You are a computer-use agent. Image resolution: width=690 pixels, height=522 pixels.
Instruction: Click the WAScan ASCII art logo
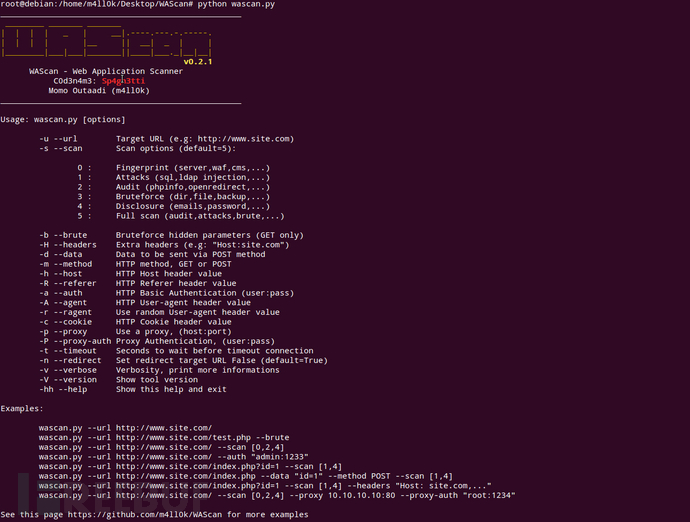click(x=107, y=43)
